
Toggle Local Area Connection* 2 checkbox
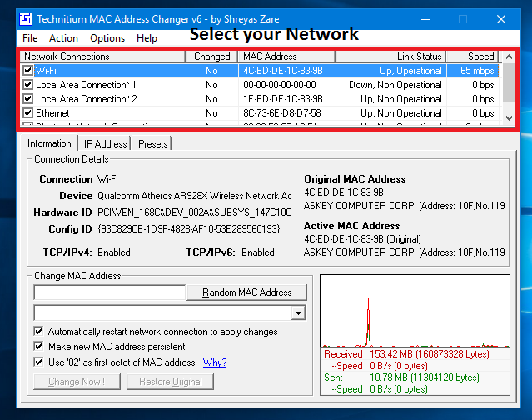27,99
